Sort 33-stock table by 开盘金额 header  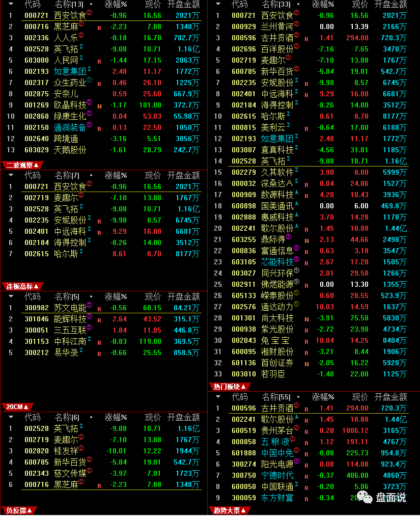click(391, 4)
